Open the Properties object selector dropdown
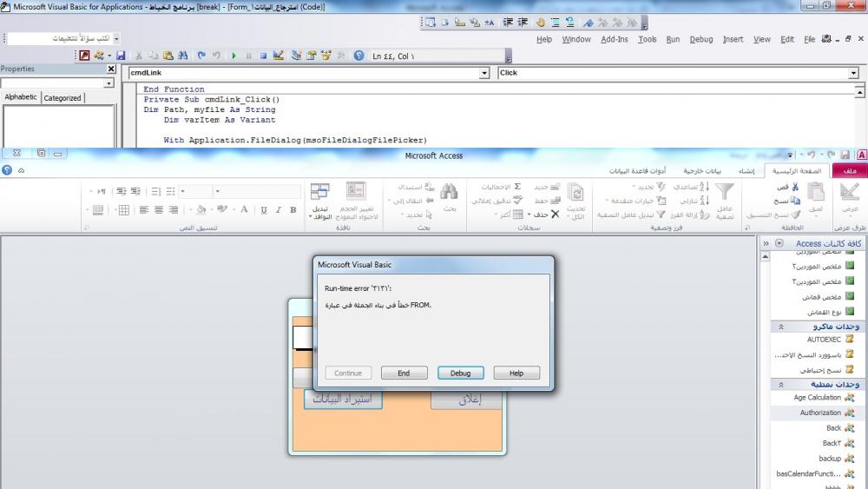 tap(108, 83)
